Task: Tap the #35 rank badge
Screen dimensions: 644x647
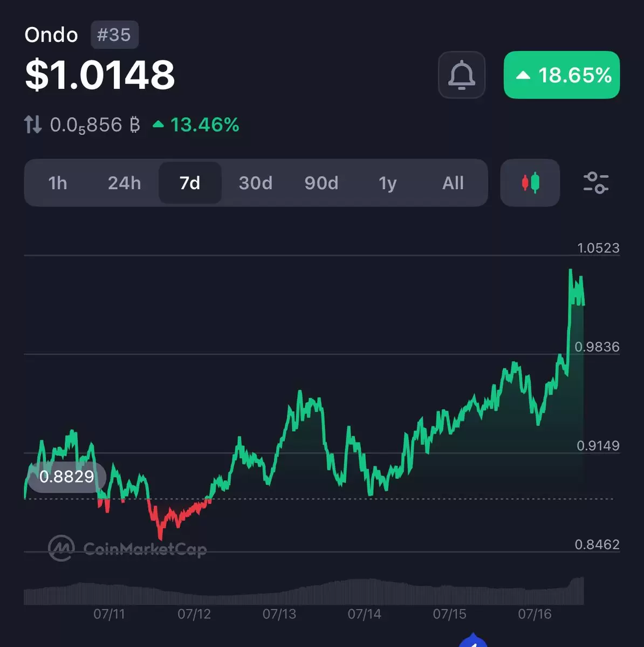Action: [114, 35]
